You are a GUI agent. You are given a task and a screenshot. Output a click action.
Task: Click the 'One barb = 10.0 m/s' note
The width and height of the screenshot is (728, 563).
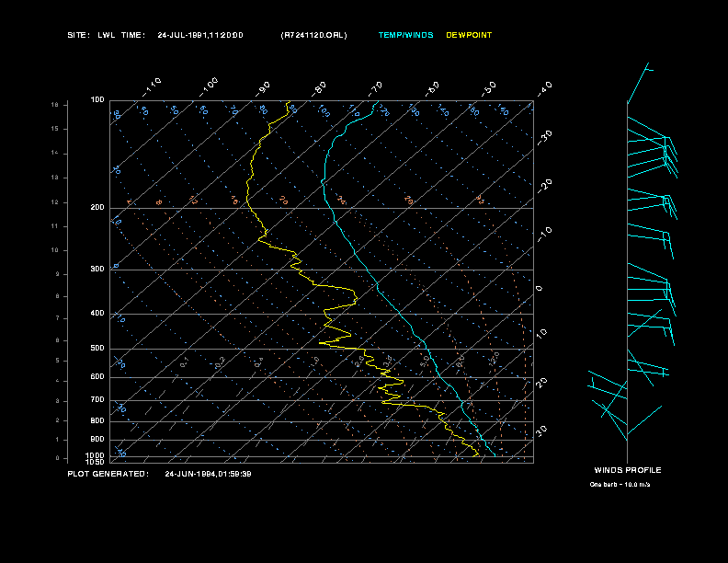click(x=620, y=485)
